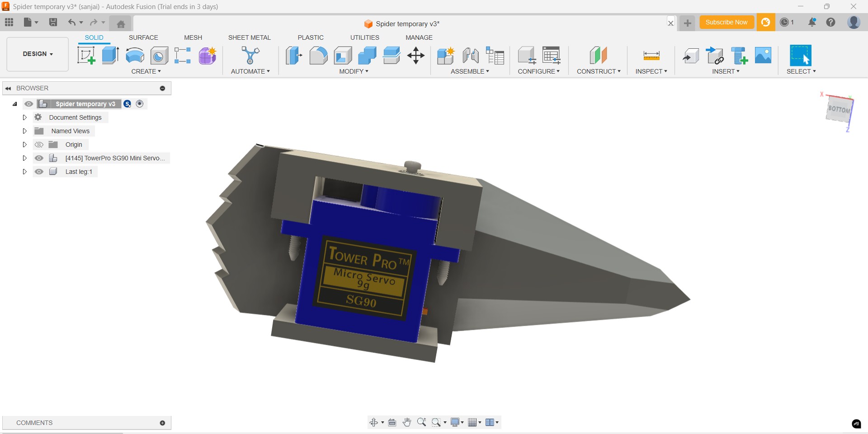
Task: Select the Press Pull tool
Action: (294, 56)
